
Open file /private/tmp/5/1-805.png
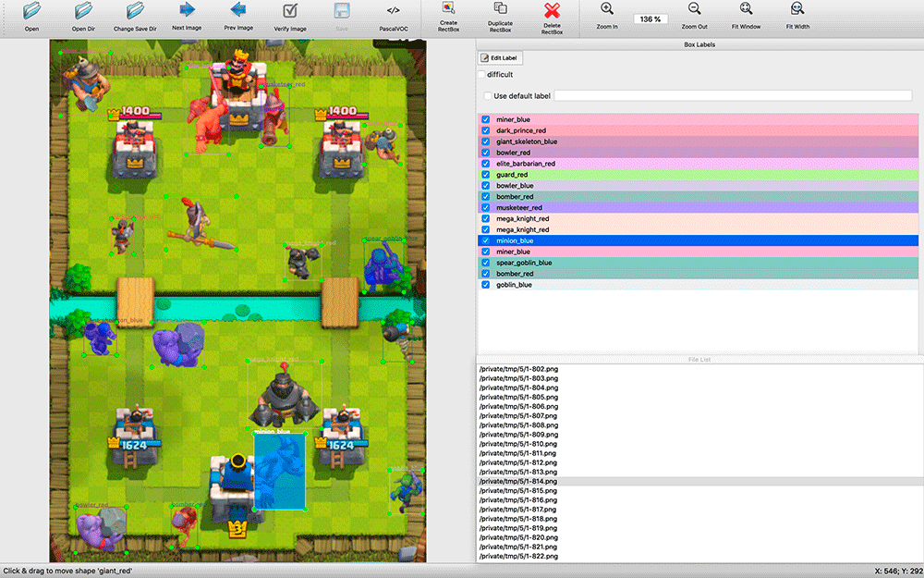pyautogui.click(x=518, y=397)
